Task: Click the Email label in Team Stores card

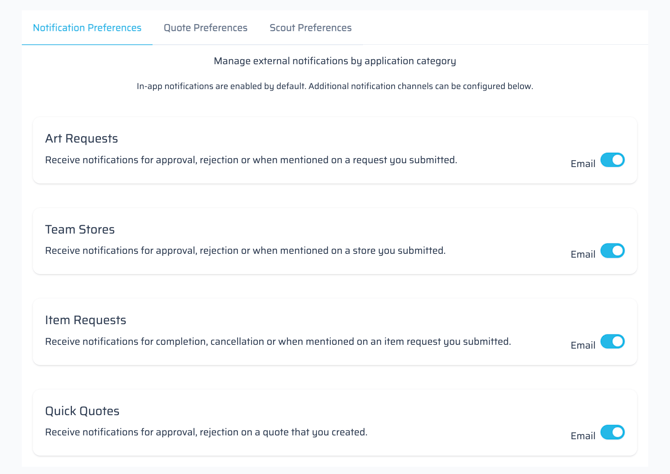Action: [582, 255]
